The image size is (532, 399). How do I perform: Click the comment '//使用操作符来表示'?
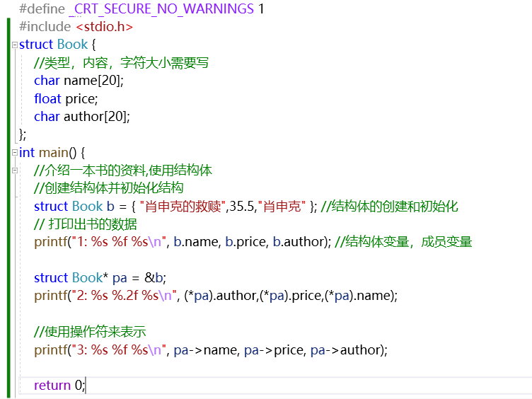[x=90, y=332]
